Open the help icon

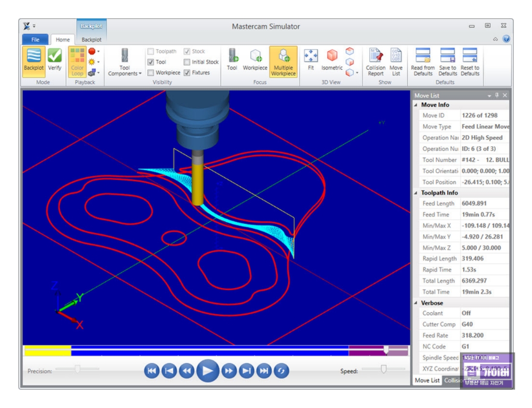(506, 39)
